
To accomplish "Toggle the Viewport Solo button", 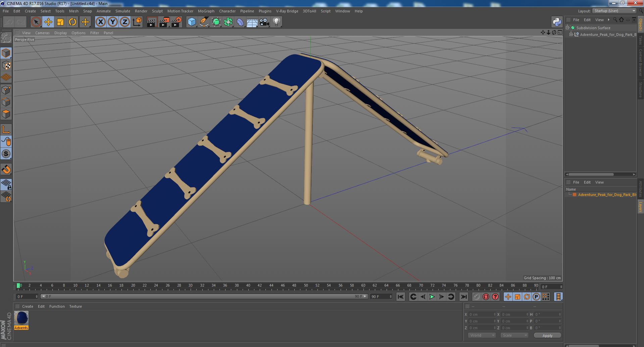I will tap(6, 154).
